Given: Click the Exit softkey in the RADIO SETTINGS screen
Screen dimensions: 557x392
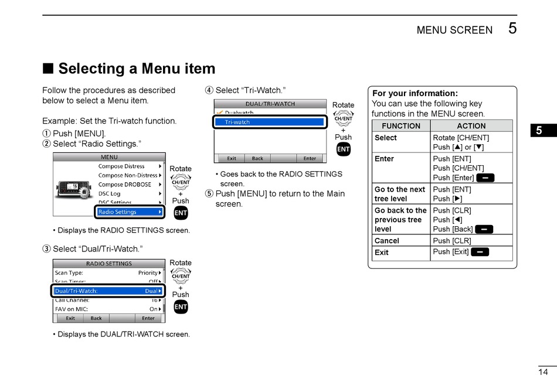Looking at the screenshot, I should click(x=70, y=318).
